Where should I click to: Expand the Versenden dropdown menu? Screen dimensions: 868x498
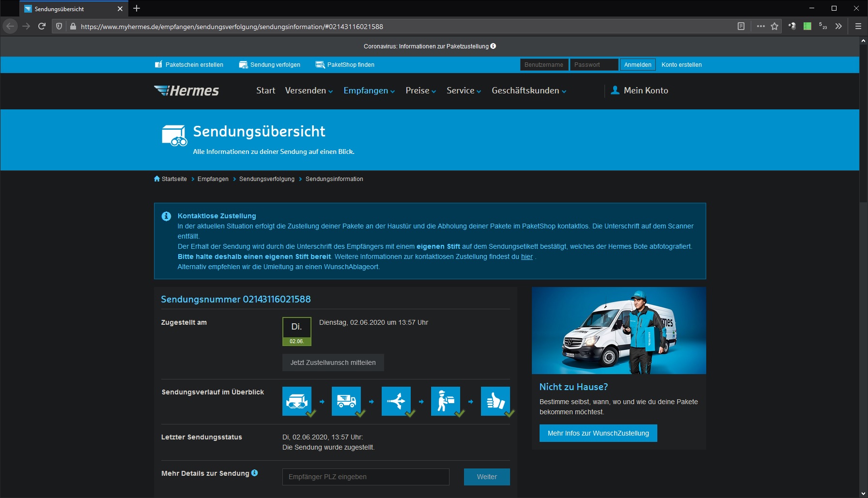point(309,91)
